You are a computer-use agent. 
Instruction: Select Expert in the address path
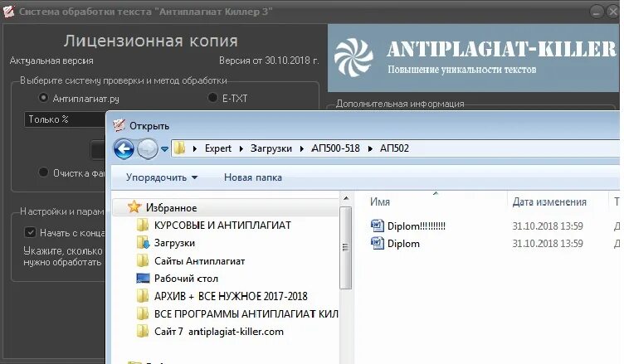pyautogui.click(x=217, y=148)
